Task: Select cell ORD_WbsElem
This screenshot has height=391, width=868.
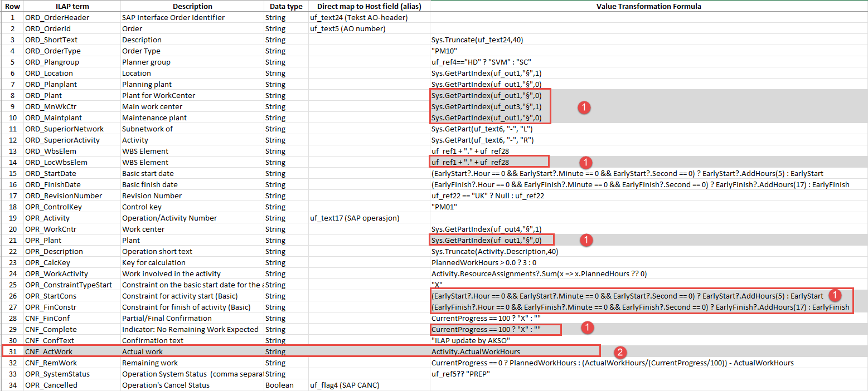Action: 72,151
